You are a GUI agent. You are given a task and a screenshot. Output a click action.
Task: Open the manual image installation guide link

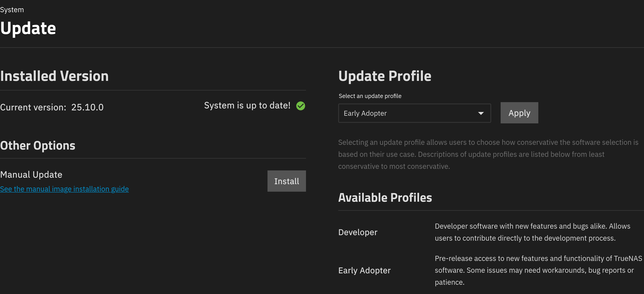[x=64, y=189]
